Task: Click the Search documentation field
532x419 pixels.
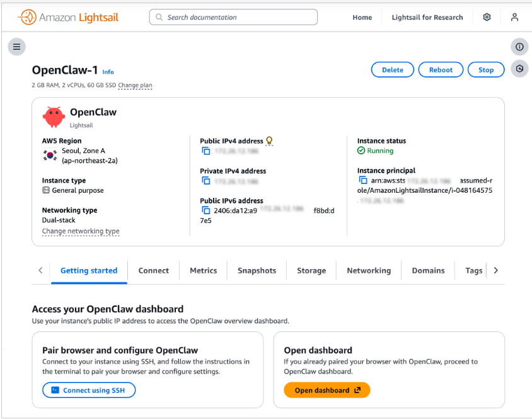Action: [233, 18]
